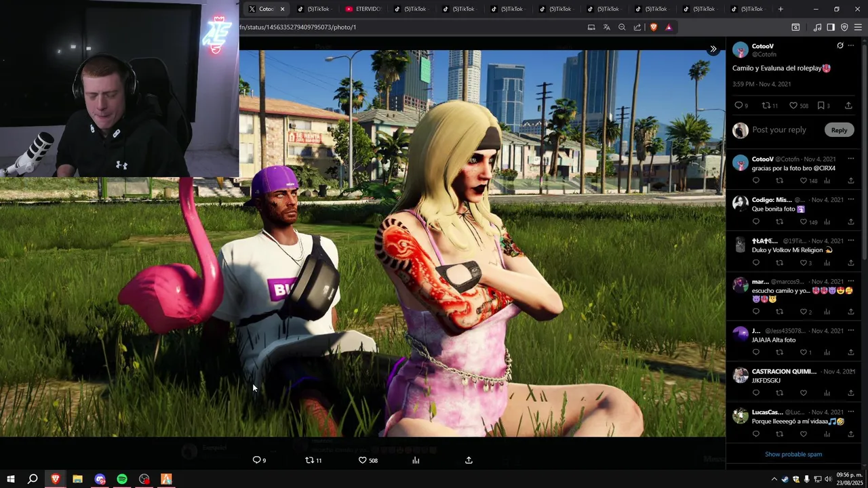Click translate page icon in address bar
The height and width of the screenshot is (488, 868).
click(606, 27)
